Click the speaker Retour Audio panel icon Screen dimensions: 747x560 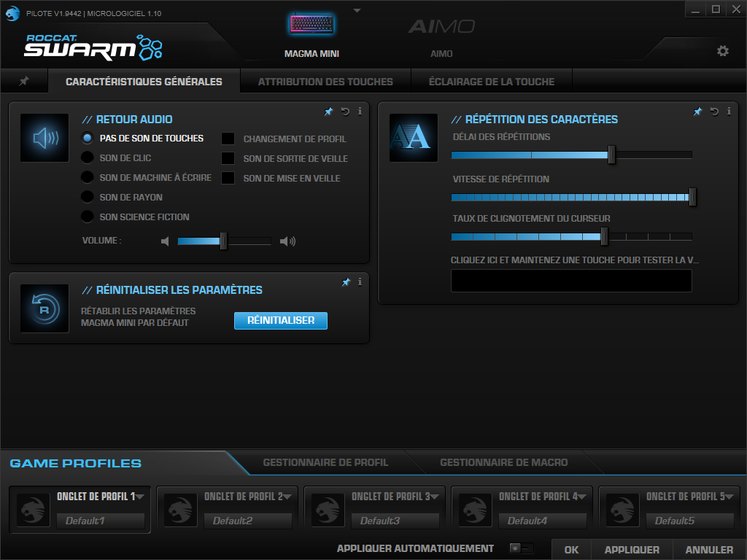(x=44, y=138)
